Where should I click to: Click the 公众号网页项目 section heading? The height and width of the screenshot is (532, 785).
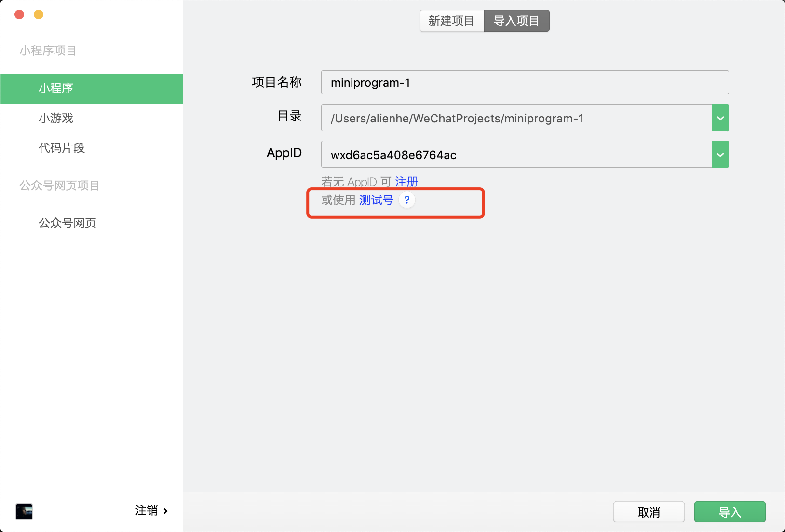(x=59, y=186)
